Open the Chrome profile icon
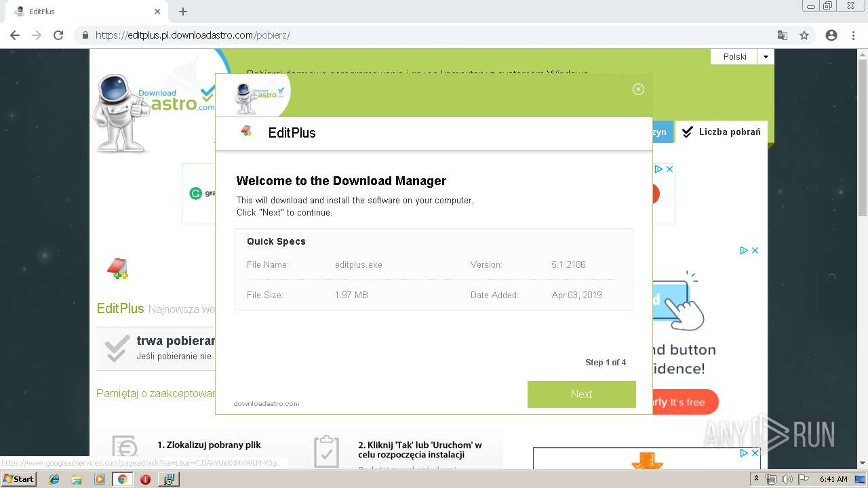Viewport: 868px width, 488px height. (831, 35)
